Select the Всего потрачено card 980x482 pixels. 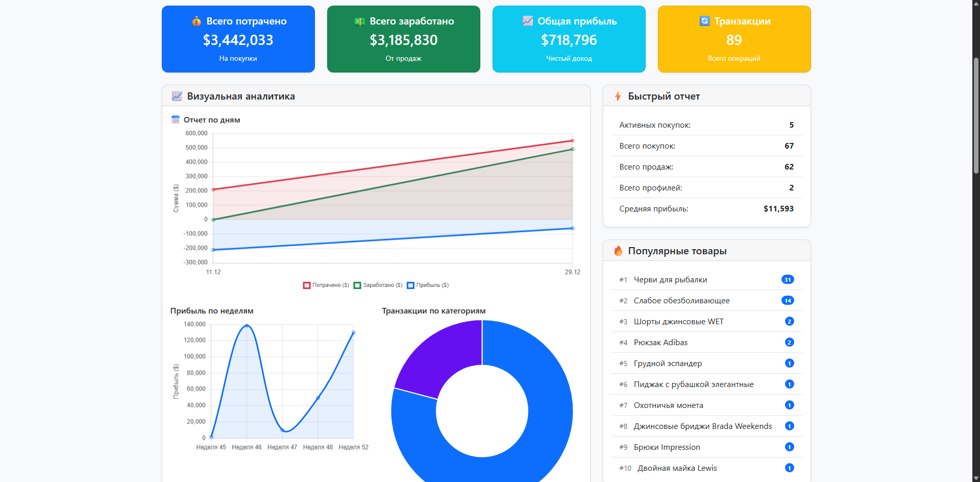pos(238,39)
